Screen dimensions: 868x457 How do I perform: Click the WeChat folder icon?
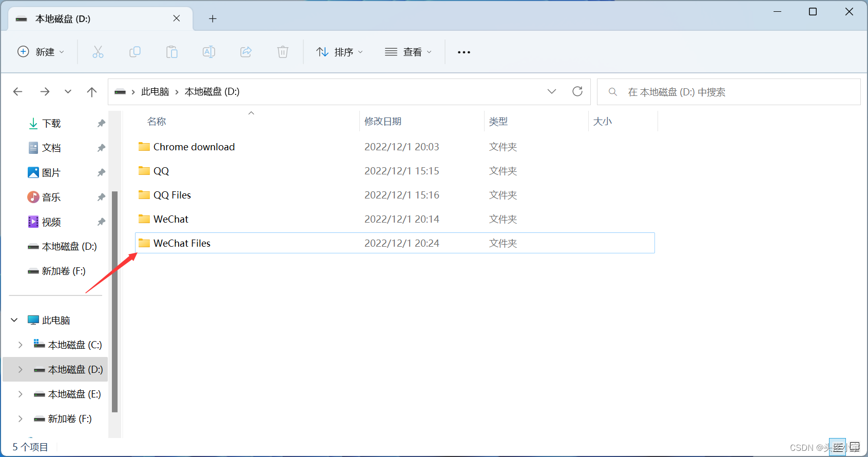144,219
